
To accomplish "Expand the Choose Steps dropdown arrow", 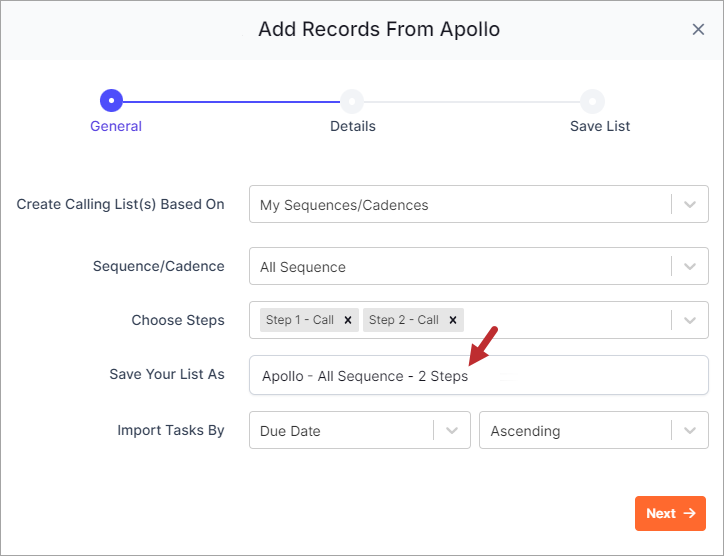I will (x=690, y=320).
